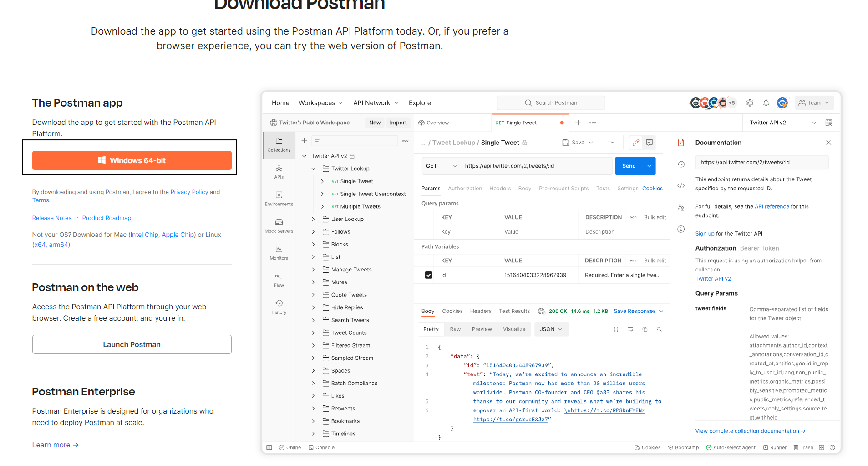Image resolution: width=868 pixels, height=466 pixels.
Task: Expand the User Lookup folder
Action: [313, 219]
